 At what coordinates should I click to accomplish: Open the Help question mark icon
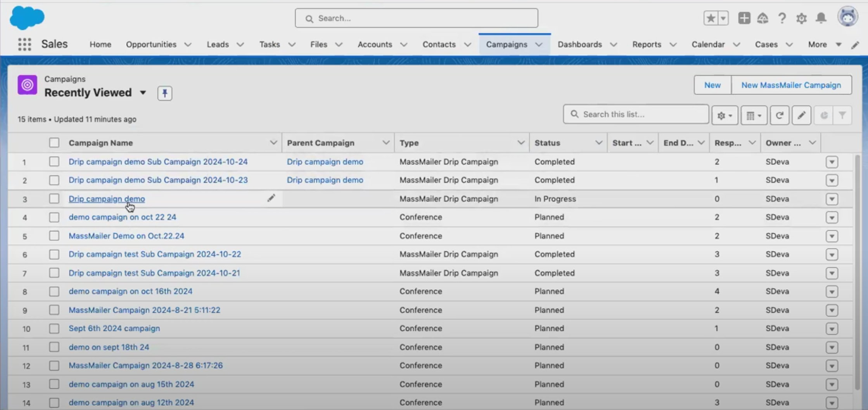point(782,18)
